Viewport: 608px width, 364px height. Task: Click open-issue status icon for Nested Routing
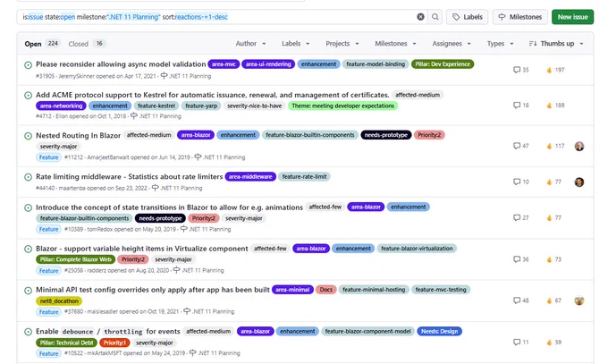(x=28, y=136)
